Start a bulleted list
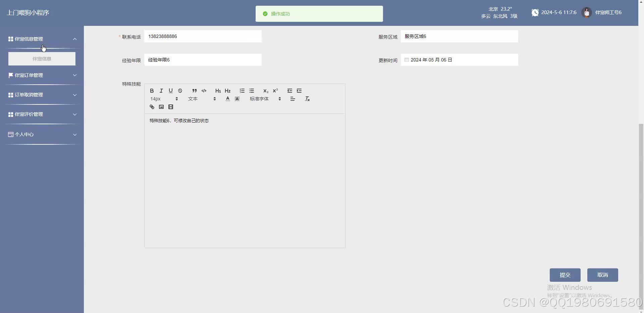644x313 pixels. [x=251, y=91]
